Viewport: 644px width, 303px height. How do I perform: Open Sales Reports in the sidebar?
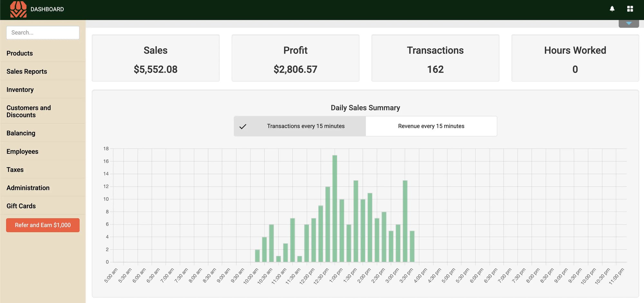click(x=27, y=72)
